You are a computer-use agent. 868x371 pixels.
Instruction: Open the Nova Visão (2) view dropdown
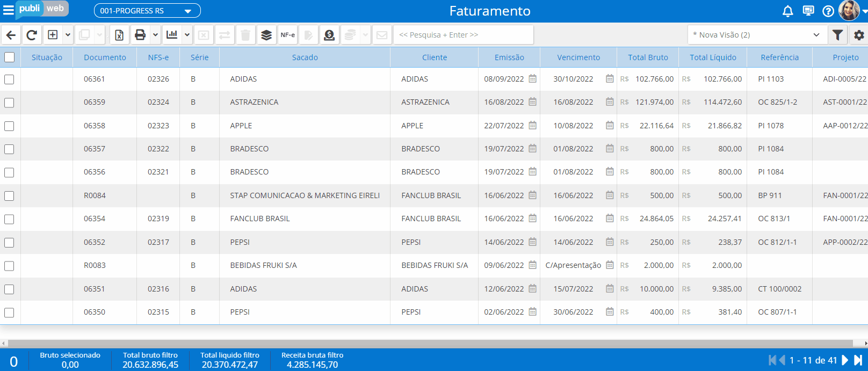756,35
